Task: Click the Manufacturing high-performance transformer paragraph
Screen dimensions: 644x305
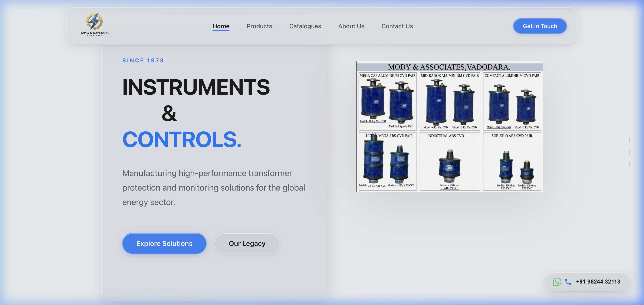Action: (214, 187)
